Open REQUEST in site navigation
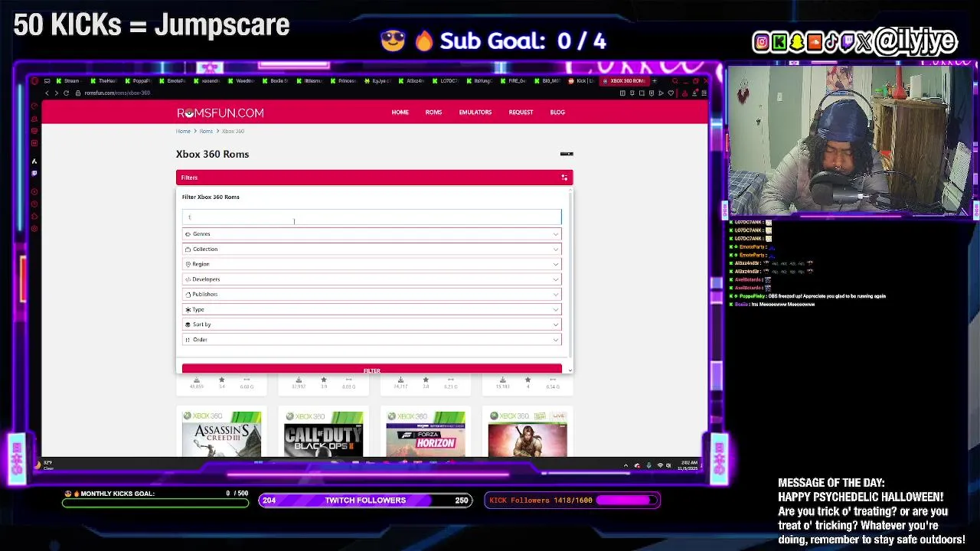Screen dimensions: 980x551 (x=521, y=112)
